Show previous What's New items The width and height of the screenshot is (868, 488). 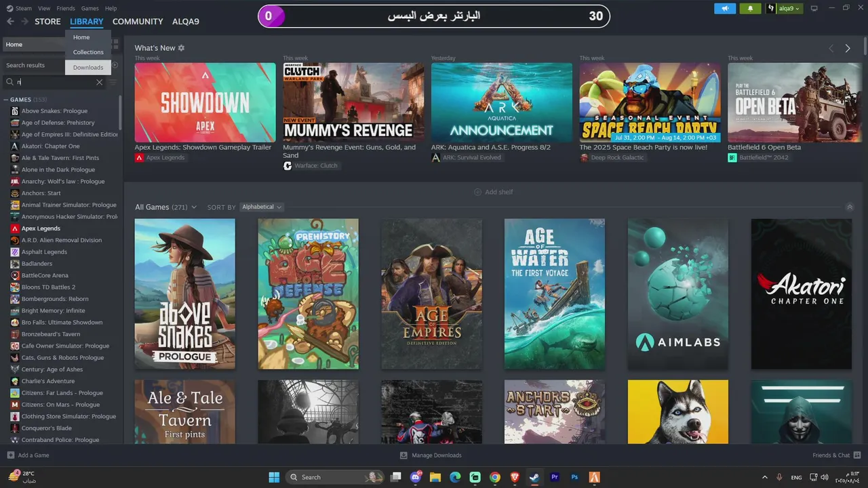pos(831,48)
